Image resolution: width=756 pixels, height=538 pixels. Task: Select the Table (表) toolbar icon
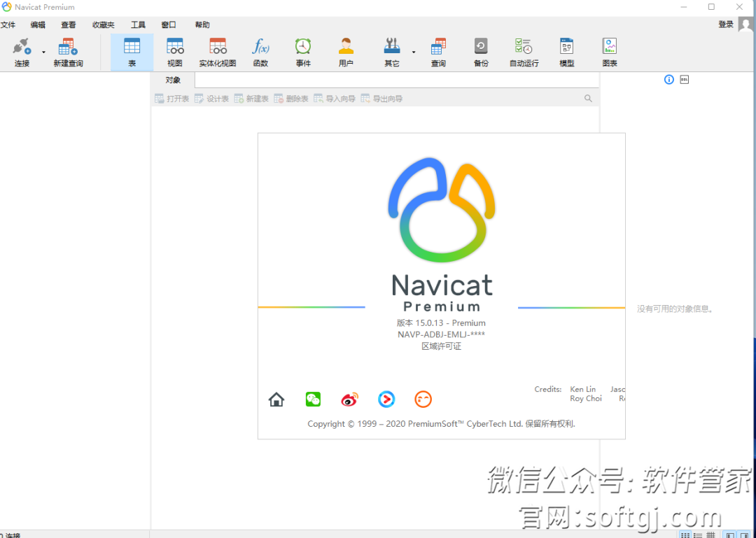pos(132,46)
